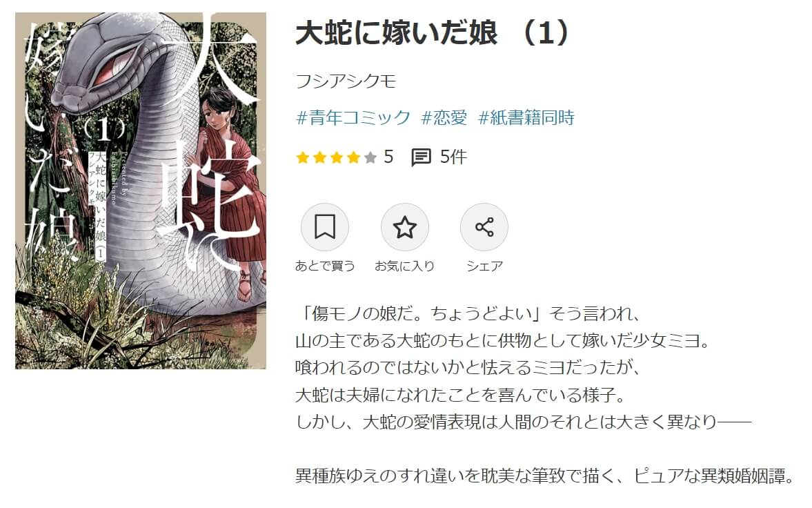Viewport: 812px width, 508px height.
Task: Click the manga cover image
Action: click(x=141, y=190)
